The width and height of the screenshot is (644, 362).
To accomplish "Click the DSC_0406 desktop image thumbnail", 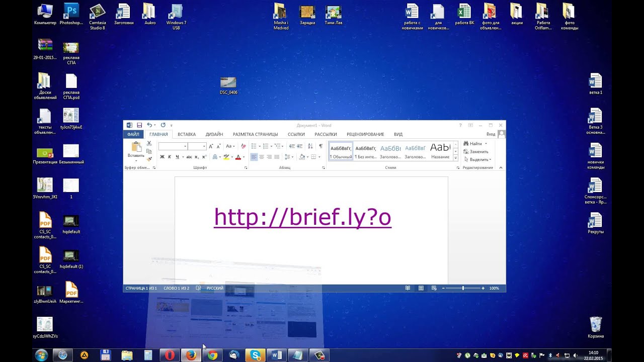I will click(x=228, y=82).
